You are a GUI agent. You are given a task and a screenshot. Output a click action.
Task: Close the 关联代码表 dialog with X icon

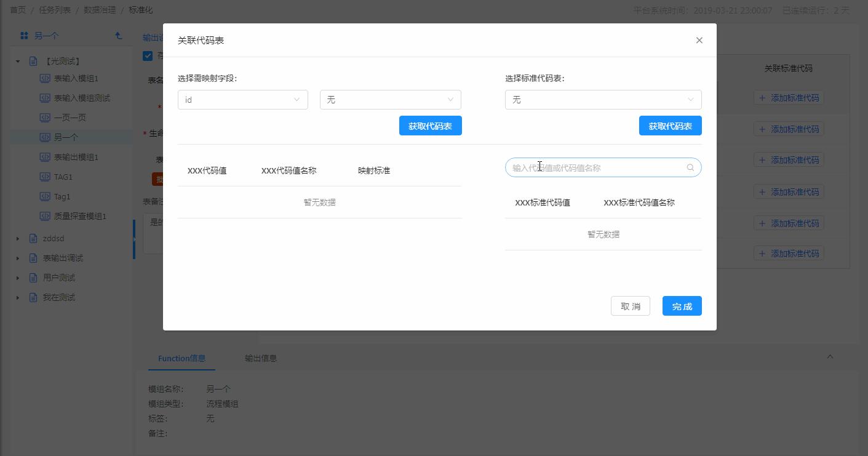pyautogui.click(x=699, y=40)
